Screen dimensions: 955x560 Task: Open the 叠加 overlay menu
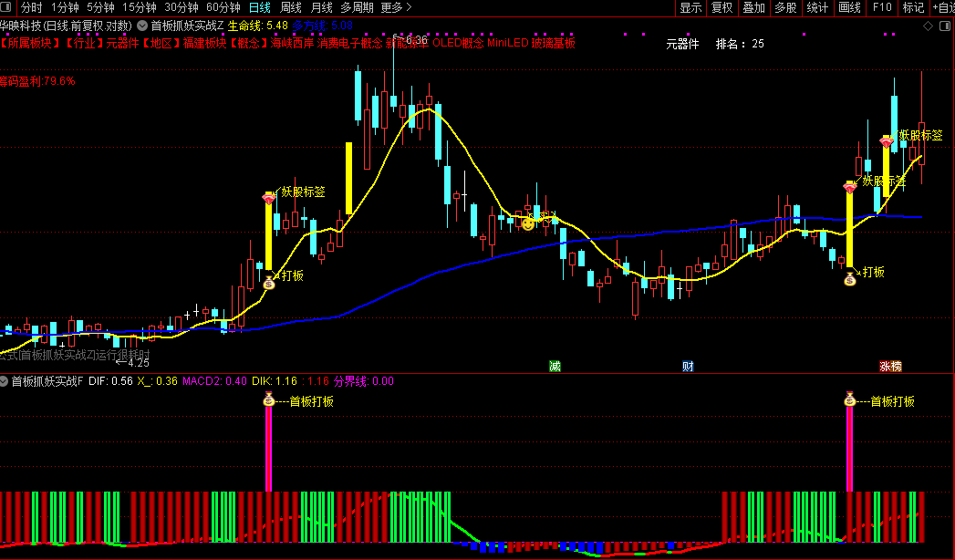click(x=754, y=7)
